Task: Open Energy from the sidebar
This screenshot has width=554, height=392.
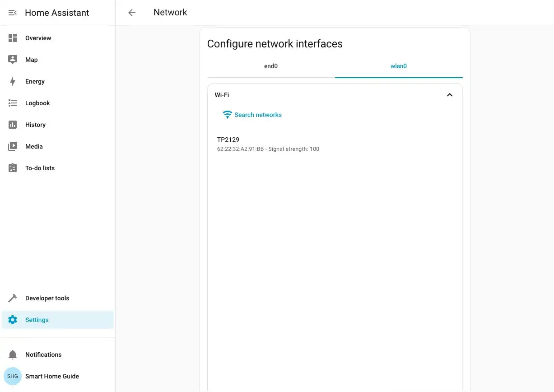Action: click(x=58, y=81)
